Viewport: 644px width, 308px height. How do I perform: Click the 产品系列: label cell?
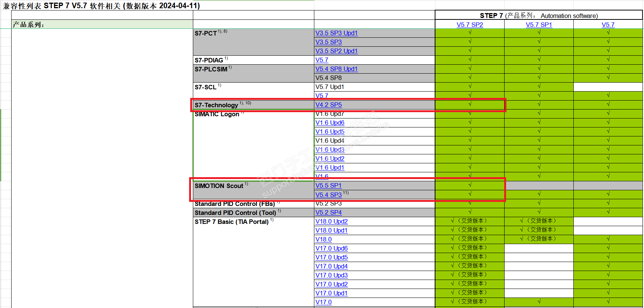(x=102, y=24)
